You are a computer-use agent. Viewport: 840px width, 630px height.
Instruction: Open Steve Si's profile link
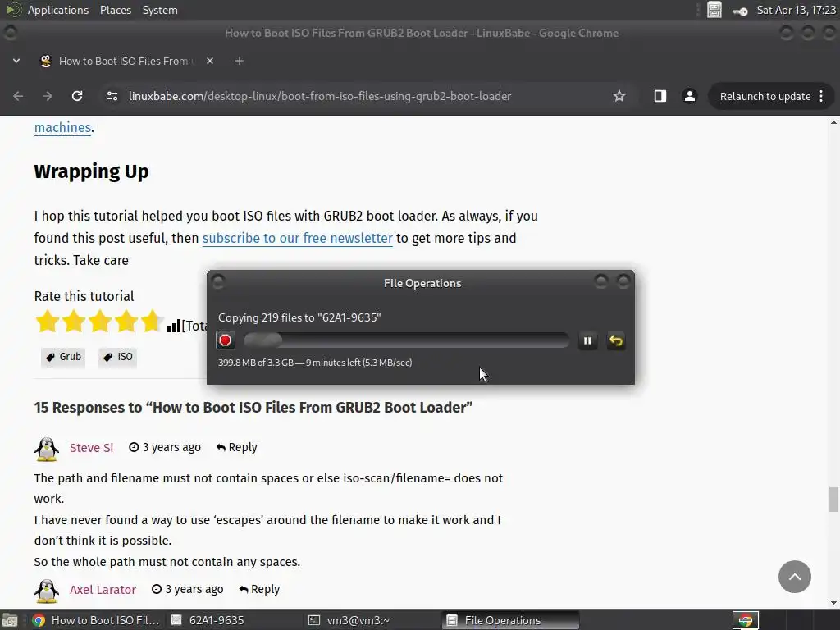pos(91,448)
